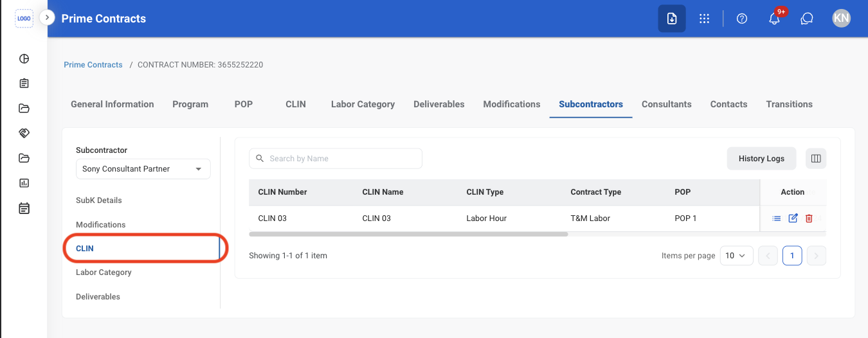Open the bar chart report sidebar icon
This screenshot has width=868, height=338.
[24, 183]
